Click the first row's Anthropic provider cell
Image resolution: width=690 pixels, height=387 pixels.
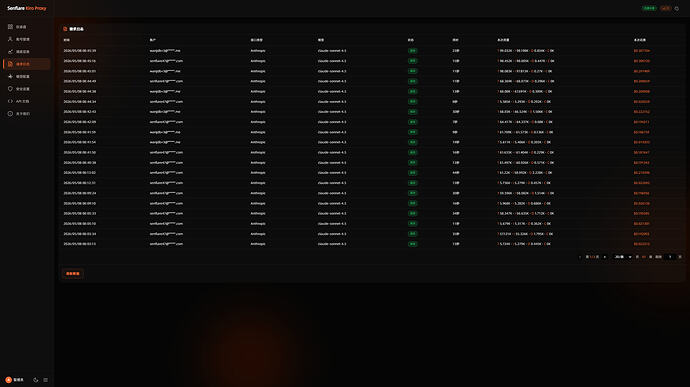(258, 51)
